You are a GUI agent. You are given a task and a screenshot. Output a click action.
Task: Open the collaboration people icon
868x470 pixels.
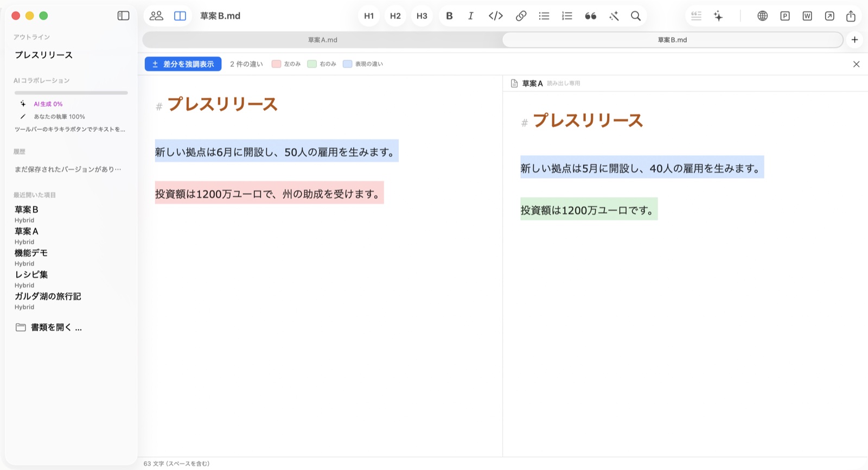point(156,16)
